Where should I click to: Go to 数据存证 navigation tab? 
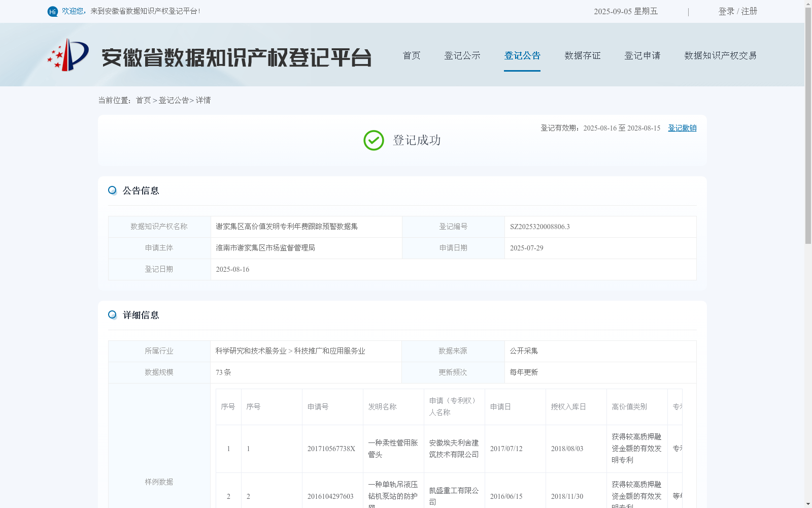583,55
